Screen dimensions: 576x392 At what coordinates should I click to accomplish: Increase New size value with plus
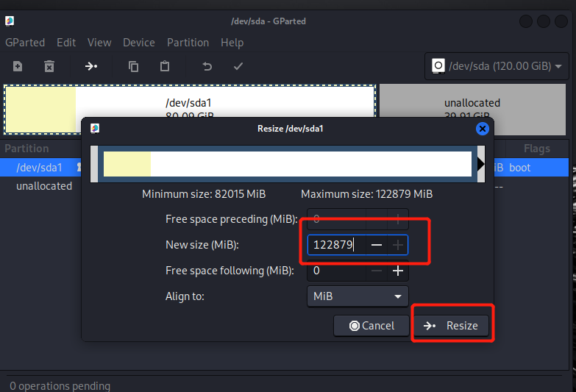(x=397, y=245)
